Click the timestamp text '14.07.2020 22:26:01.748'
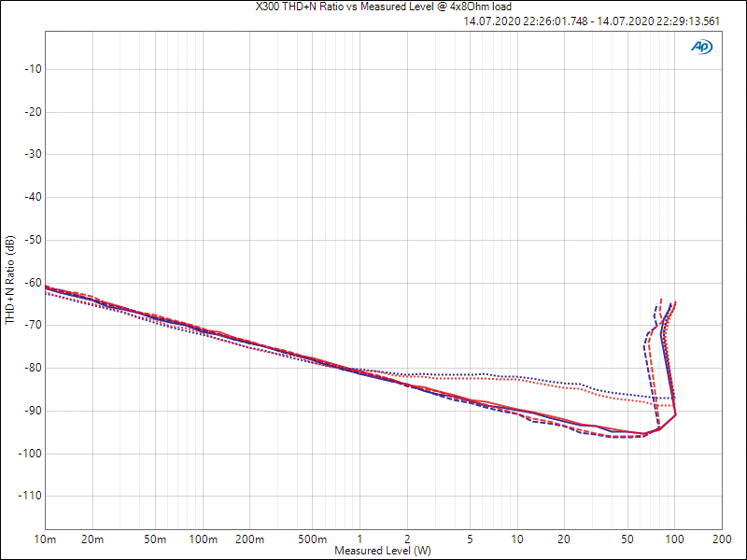Image resolution: width=747 pixels, height=560 pixels. click(x=526, y=21)
